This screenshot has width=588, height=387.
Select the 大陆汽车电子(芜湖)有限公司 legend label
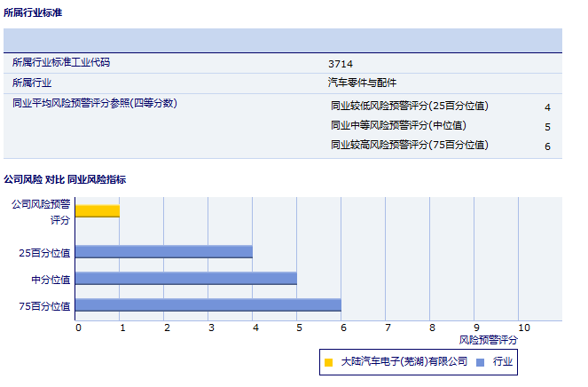tap(404, 362)
